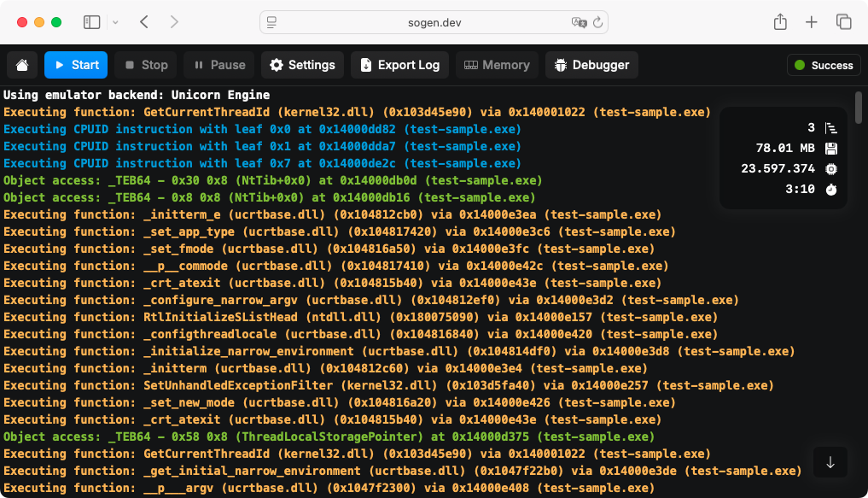
Task: Select the _configthreadlocale log line
Action: coord(360,335)
